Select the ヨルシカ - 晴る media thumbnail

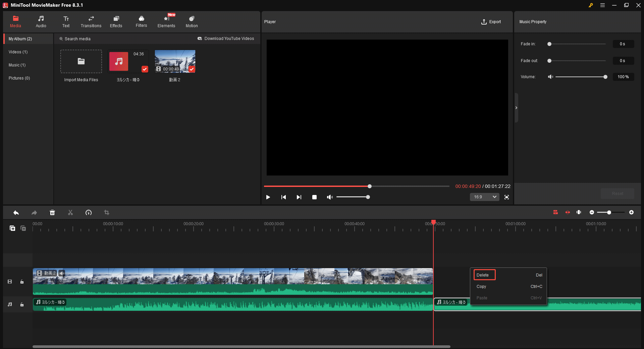click(128, 61)
